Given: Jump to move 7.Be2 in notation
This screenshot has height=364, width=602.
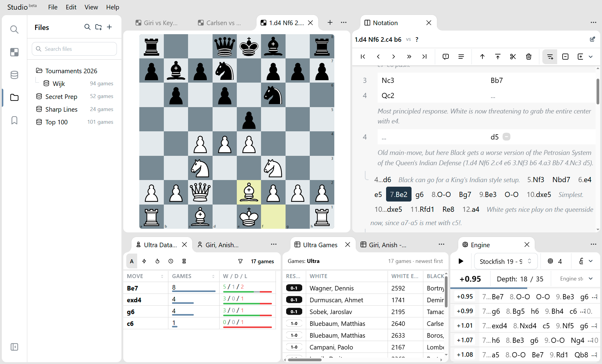Looking at the screenshot, I should pos(399,195).
